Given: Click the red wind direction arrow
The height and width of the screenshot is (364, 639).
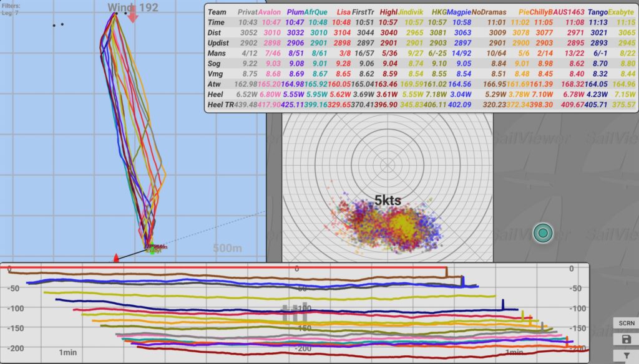Looking at the screenshot, I should [133, 14].
